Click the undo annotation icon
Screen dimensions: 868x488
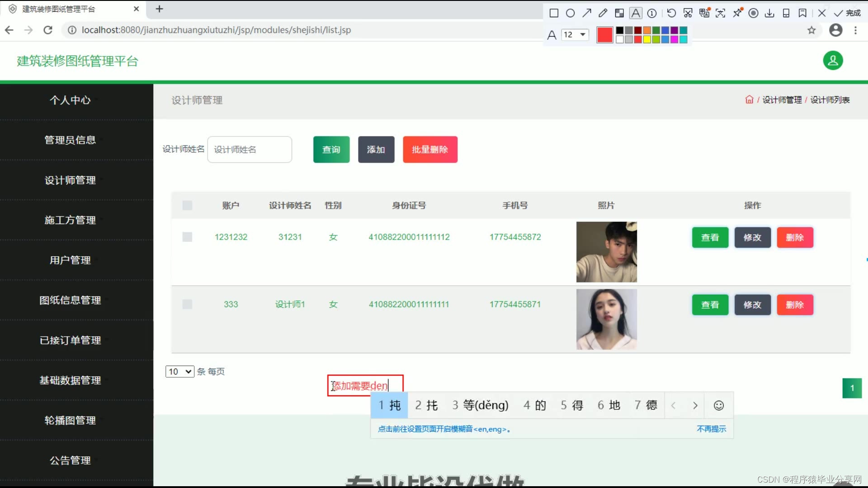tap(671, 13)
